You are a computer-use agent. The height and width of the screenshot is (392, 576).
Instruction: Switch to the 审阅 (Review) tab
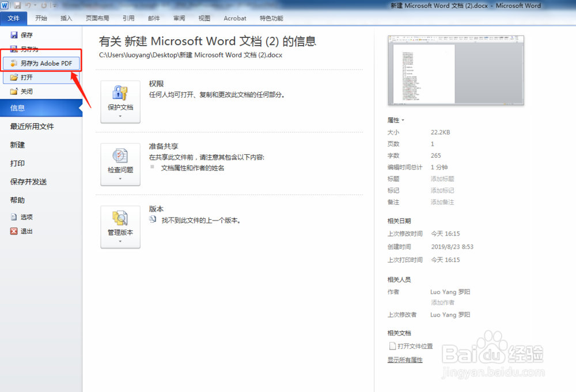(x=179, y=18)
